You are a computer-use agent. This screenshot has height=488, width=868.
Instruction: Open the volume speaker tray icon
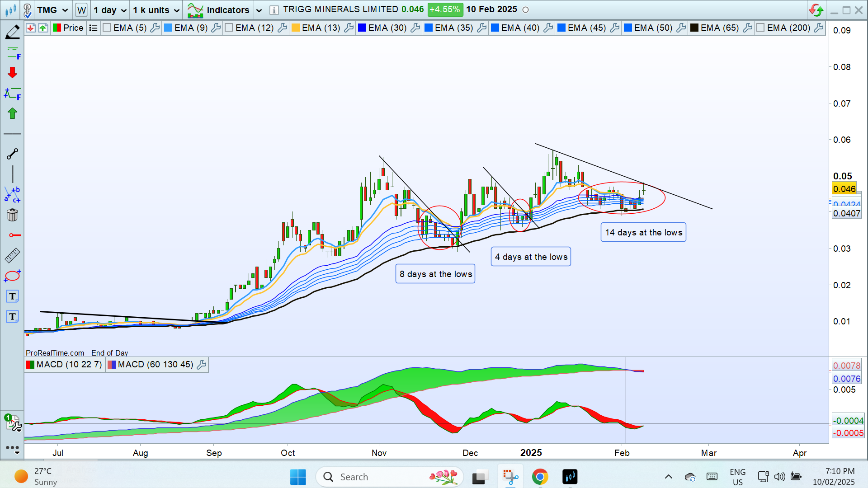tap(779, 477)
